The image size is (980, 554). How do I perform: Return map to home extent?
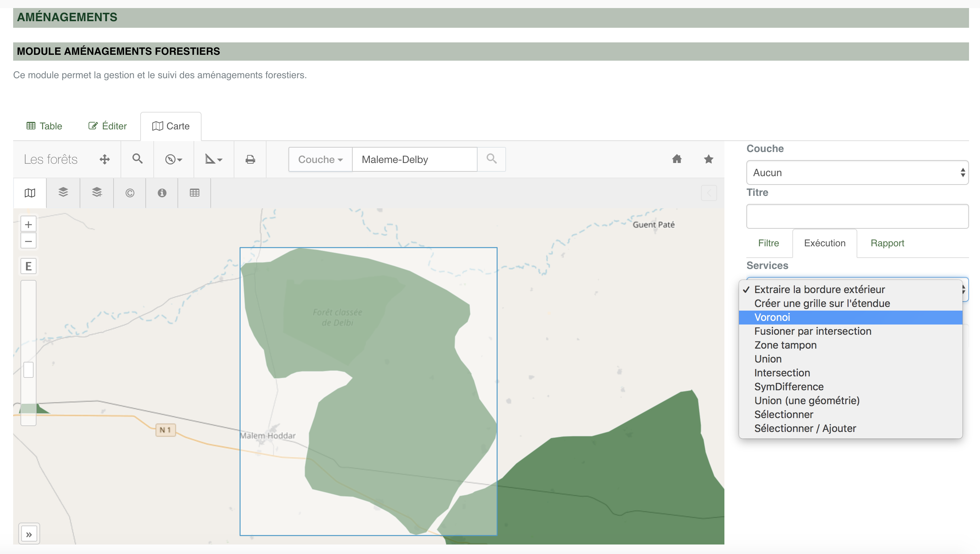[x=677, y=159]
